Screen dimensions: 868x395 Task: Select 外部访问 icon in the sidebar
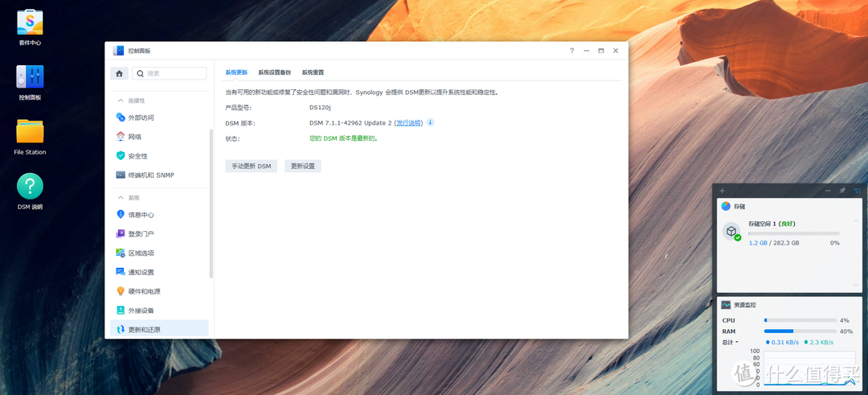pos(120,117)
